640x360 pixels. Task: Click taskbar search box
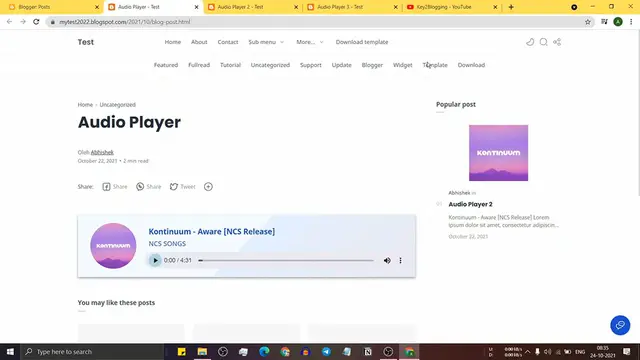click(93, 351)
